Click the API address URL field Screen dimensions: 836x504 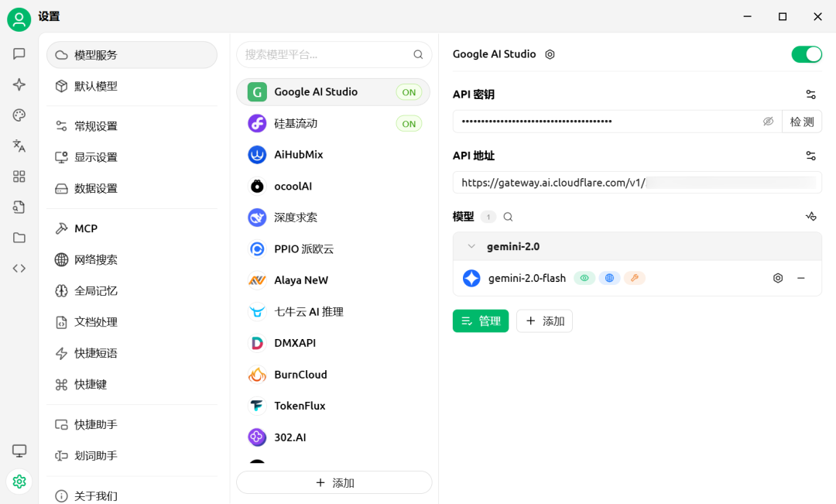pyautogui.click(x=637, y=183)
